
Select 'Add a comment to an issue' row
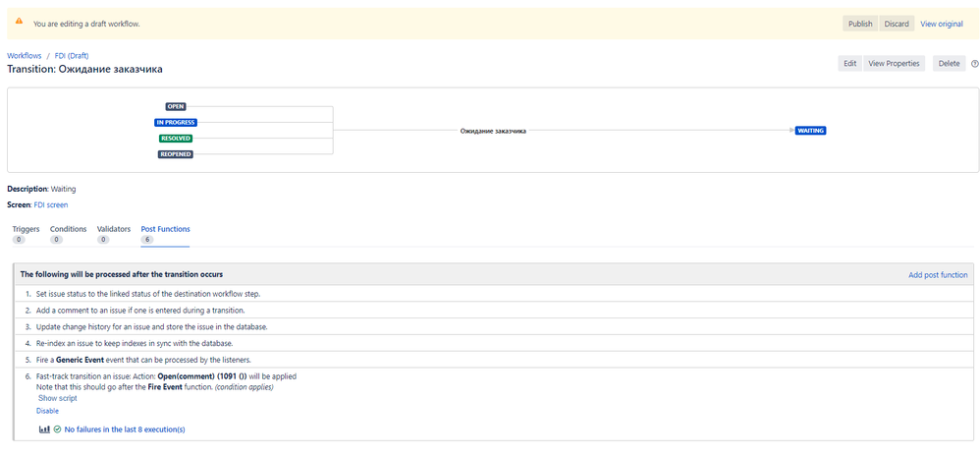pos(493,311)
